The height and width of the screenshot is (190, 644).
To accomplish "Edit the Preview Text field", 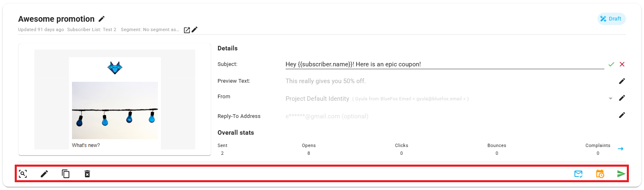I will coord(622,81).
